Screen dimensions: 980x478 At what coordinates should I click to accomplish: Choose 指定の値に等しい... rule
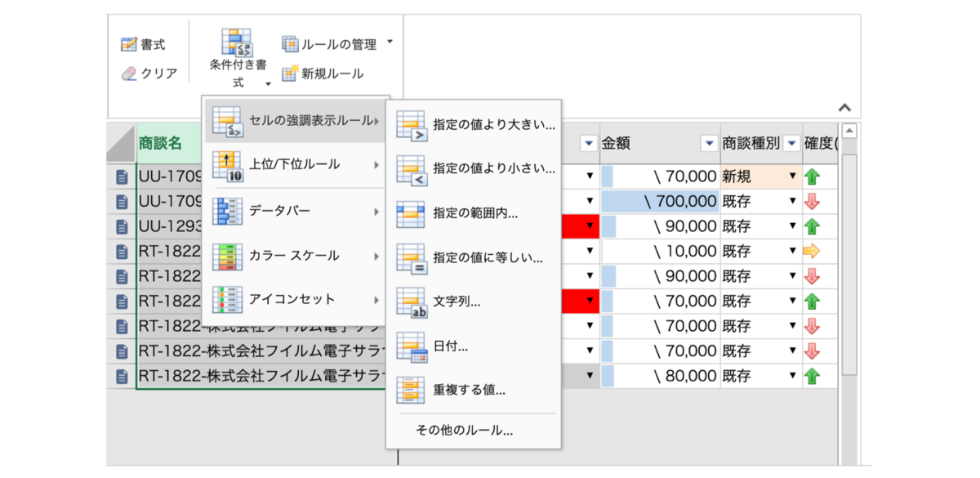pos(474,258)
